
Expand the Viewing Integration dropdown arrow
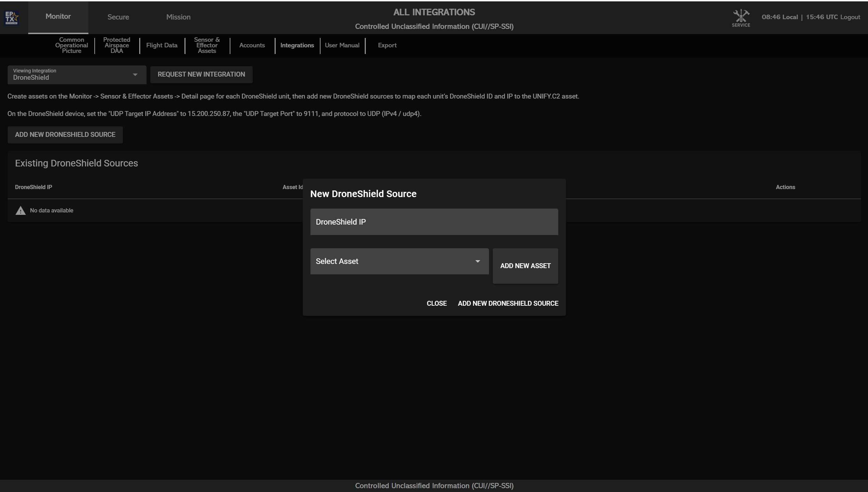(x=135, y=75)
